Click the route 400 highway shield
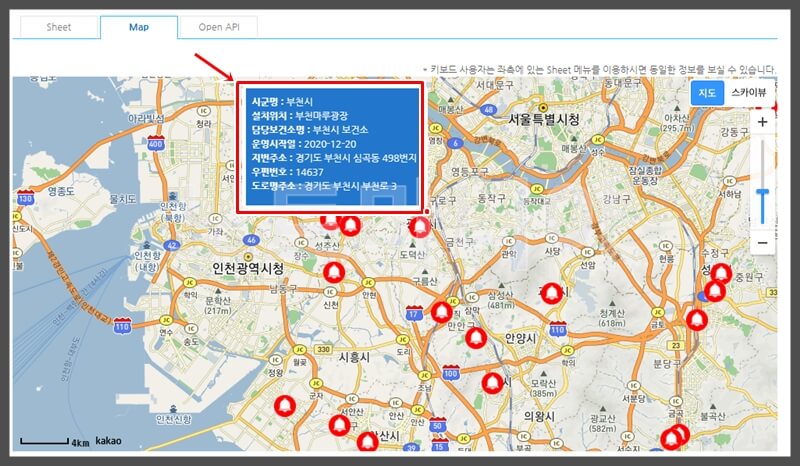The height and width of the screenshot is (466, 800). [x=156, y=143]
